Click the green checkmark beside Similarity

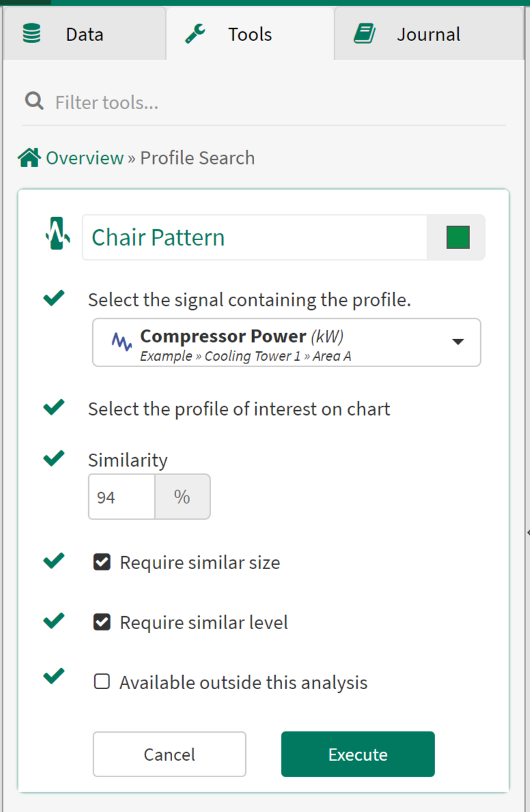54,458
